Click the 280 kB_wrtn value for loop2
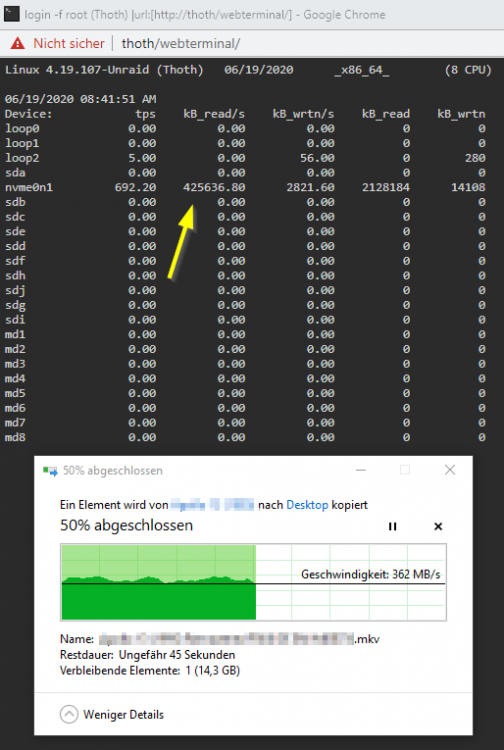Screen dimensions: 504x750 pyautogui.click(x=475, y=158)
